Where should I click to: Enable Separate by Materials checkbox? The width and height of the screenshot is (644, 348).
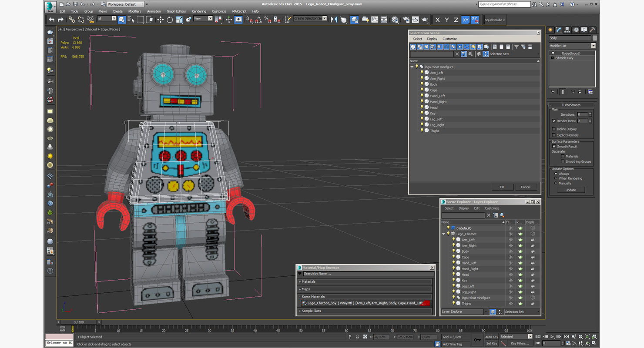point(563,156)
